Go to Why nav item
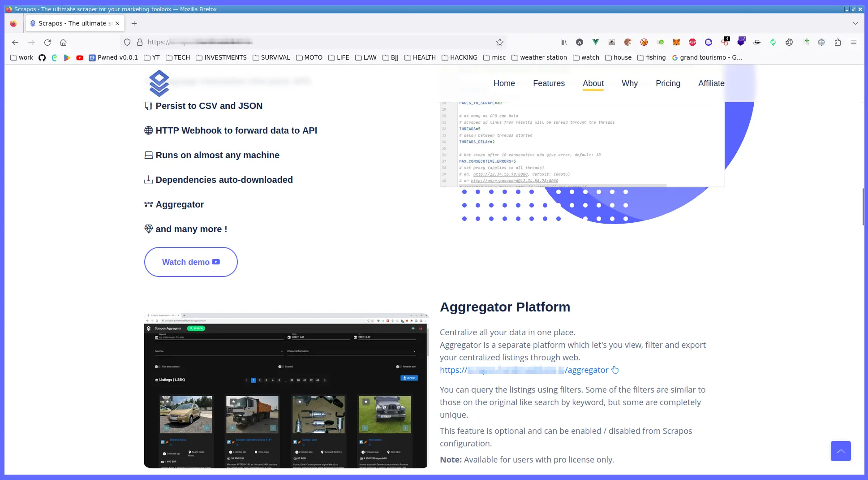Viewport: 868px width, 480px height. click(630, 83)
